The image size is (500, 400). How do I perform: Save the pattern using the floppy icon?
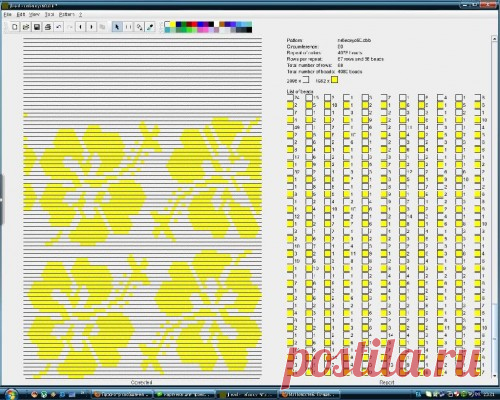[37, 27]
